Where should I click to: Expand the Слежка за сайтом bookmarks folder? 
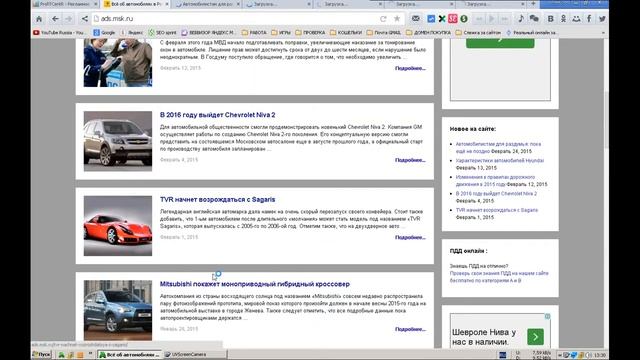478,32
